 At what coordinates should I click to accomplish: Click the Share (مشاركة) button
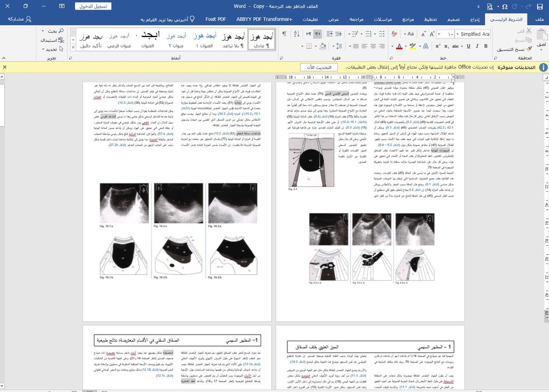20,19
